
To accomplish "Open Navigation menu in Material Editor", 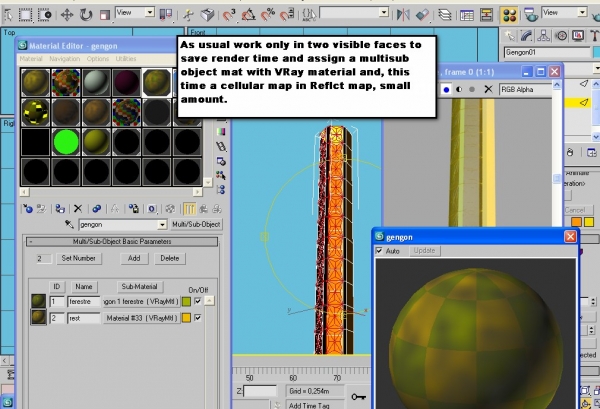I will (x=65, y=59).
